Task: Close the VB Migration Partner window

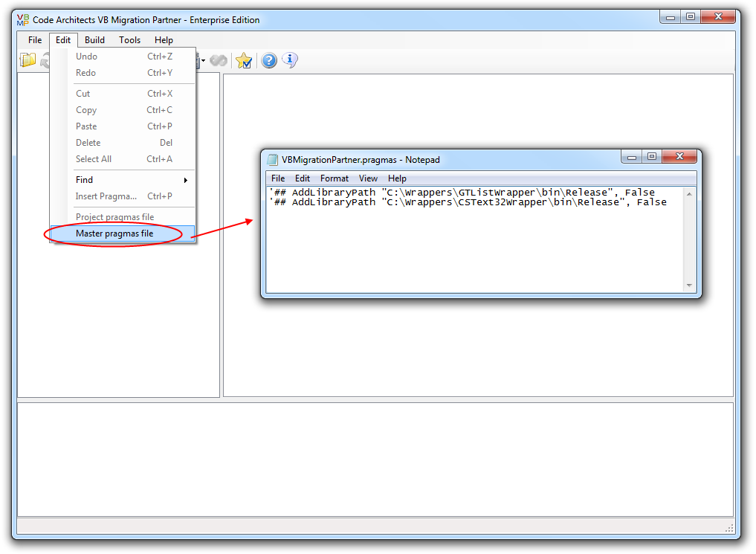Action: pyautogui.click(x=718, y=17)
